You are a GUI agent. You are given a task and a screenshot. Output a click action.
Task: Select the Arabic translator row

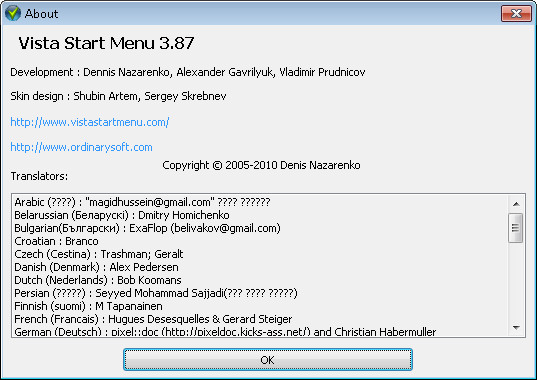coord(142,202)
